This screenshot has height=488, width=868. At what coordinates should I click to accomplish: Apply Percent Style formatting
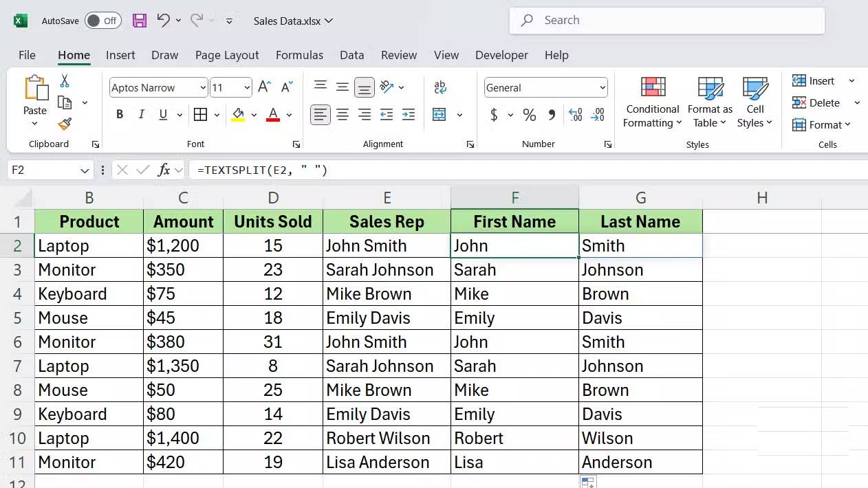pyautogui.click(x=529, y=115)
